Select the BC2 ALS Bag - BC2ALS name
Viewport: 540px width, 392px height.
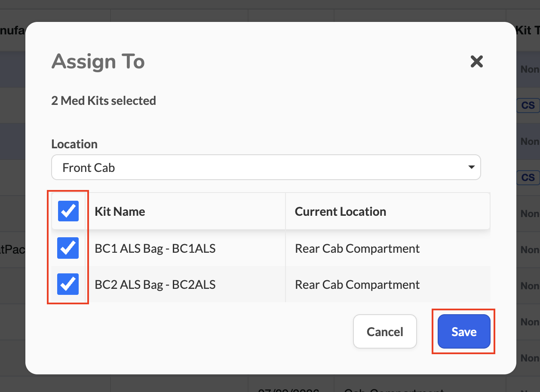[155, 285]
